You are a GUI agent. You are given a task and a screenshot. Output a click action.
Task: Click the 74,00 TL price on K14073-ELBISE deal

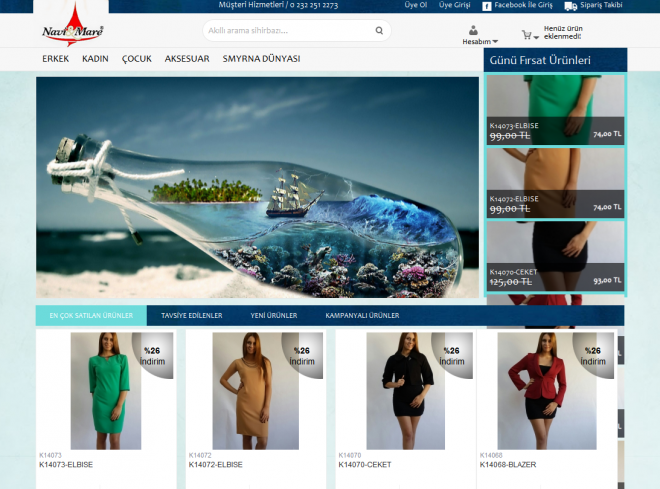click(x=607, y=134)
